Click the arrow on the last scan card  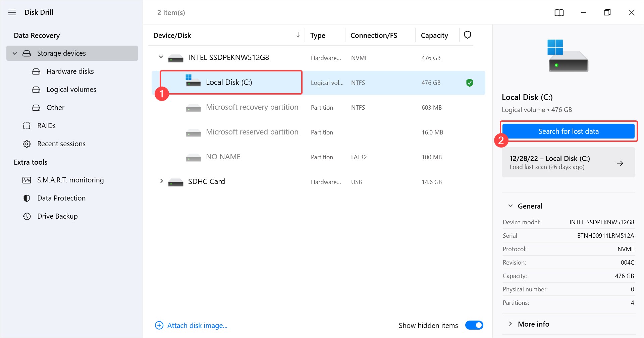click(x=620, y=163)
